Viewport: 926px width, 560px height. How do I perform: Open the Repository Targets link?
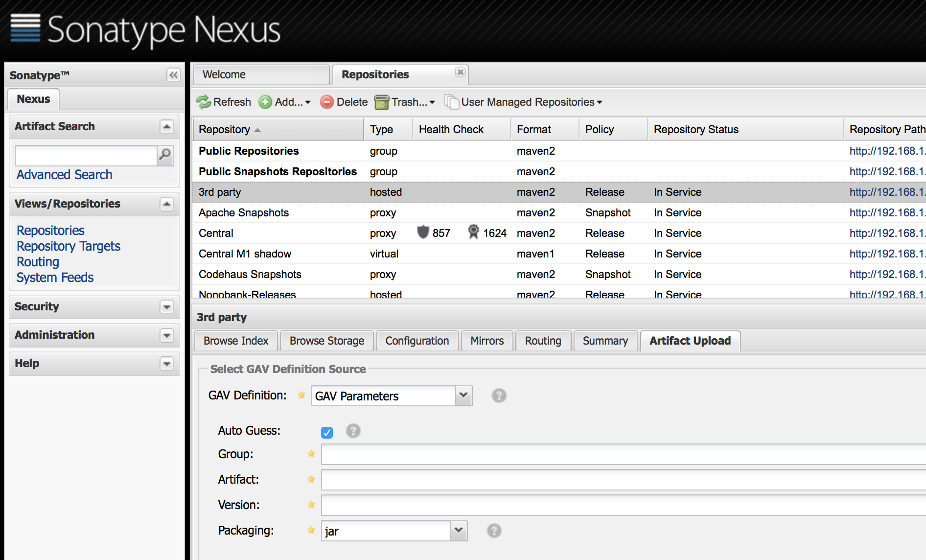pyautogui.click(x=69, y=246)
